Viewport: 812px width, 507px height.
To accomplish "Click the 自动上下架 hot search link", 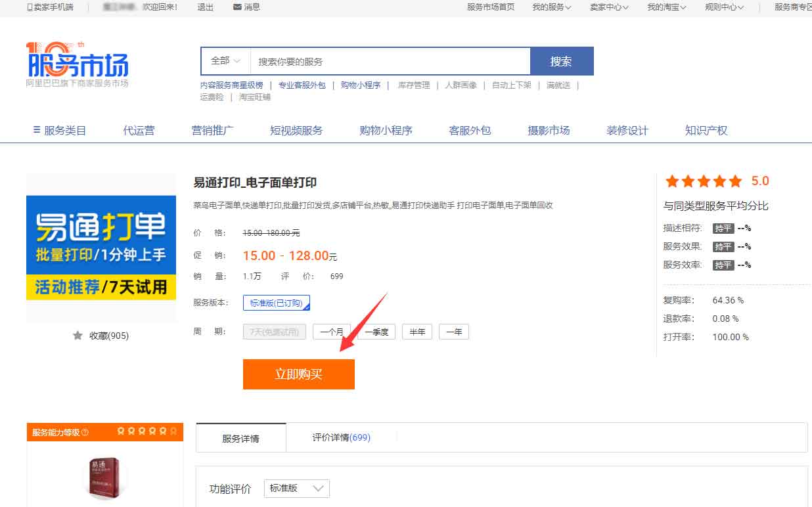I will coord(512,85).
